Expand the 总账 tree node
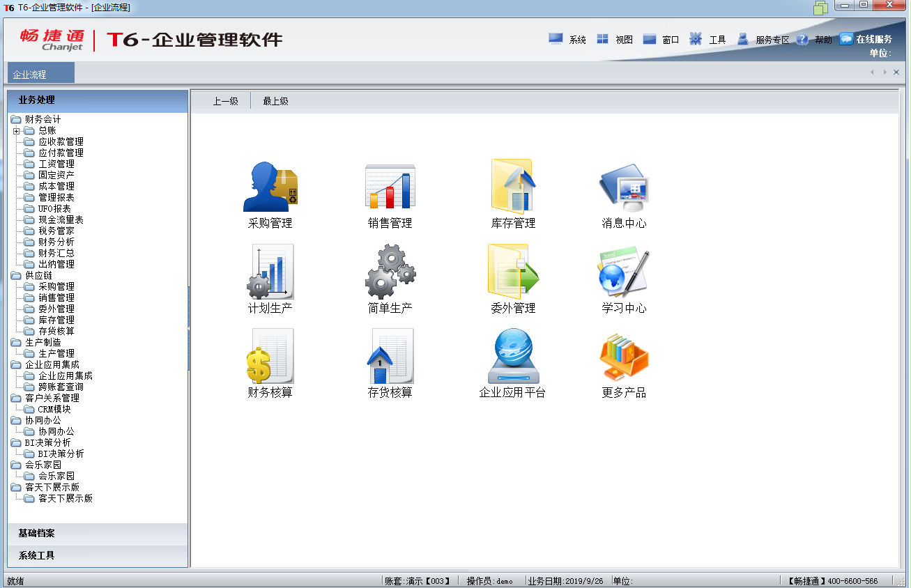Viewport: 911px width, 588px height. pos(16,130)
